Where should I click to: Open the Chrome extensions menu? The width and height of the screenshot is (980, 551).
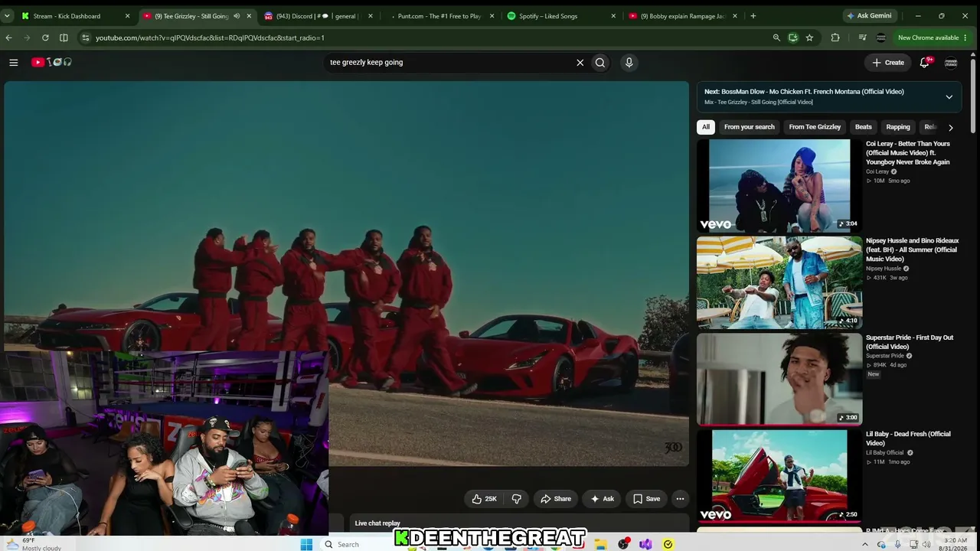tap(835, 37)
